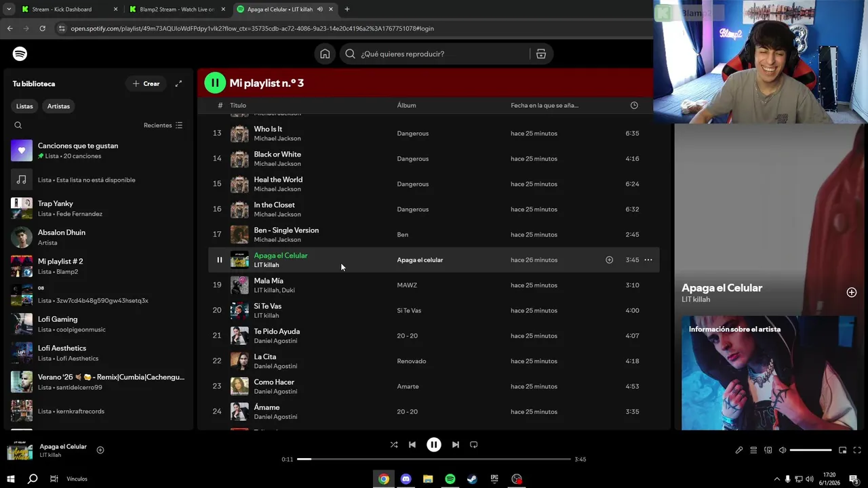Click the duration clock column icon
Viewport: 868px width, 488px height.
click(634, 105)
